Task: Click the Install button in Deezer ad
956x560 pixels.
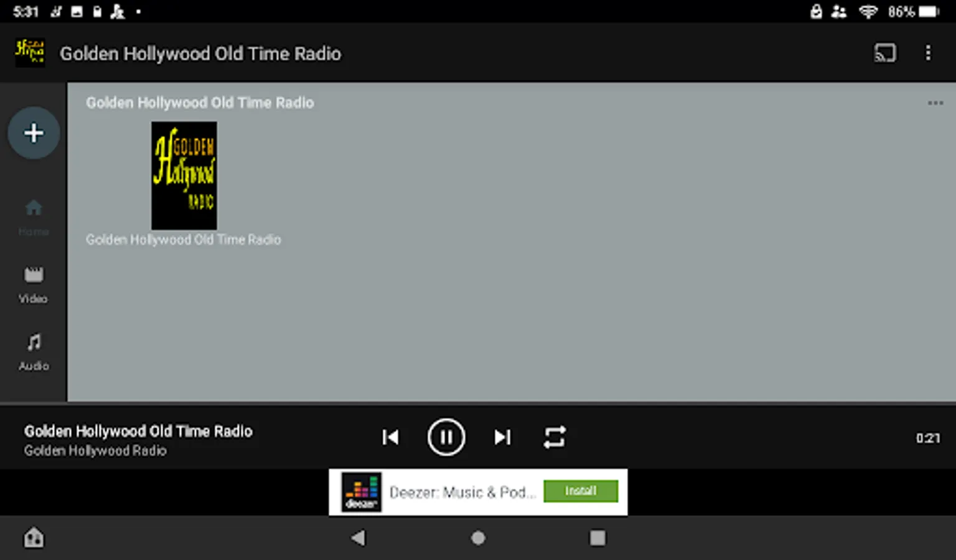Action: [581, 491]
